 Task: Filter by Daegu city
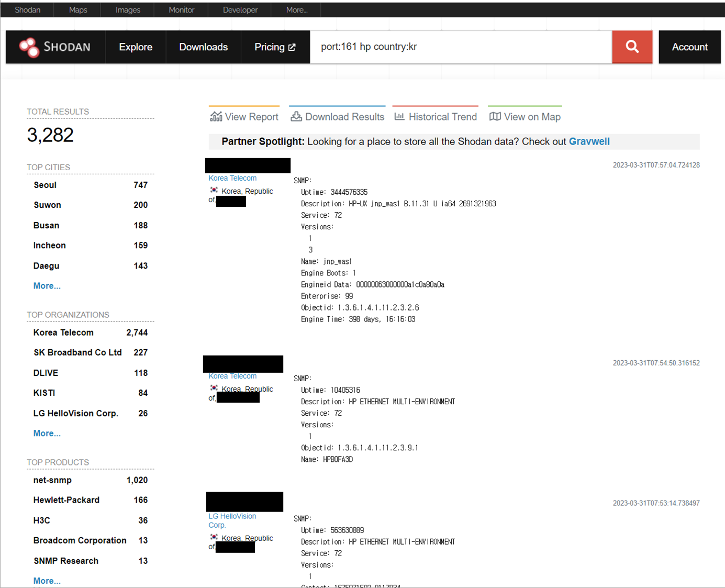tap(91, 265)
